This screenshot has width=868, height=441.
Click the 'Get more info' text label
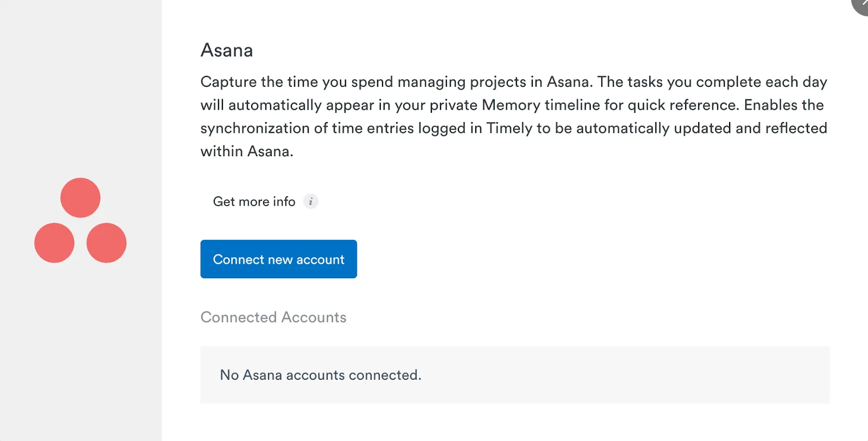click(254, 202)
